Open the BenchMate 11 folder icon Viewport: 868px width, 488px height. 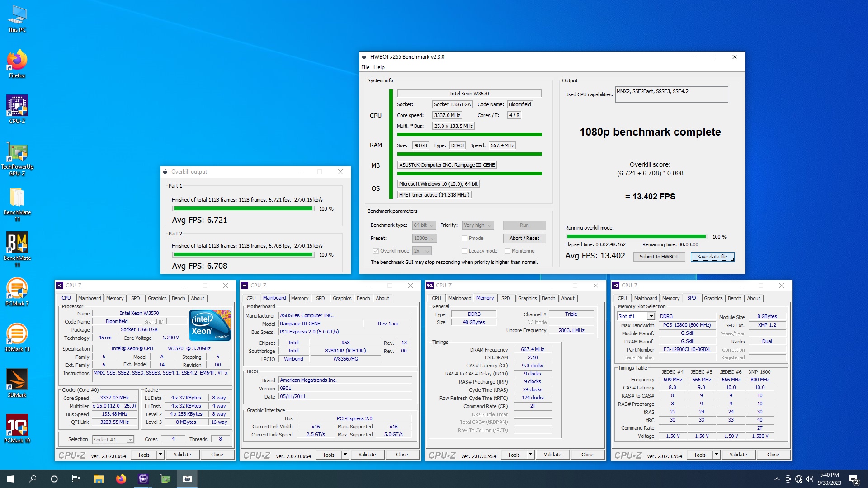coord(17,204)
